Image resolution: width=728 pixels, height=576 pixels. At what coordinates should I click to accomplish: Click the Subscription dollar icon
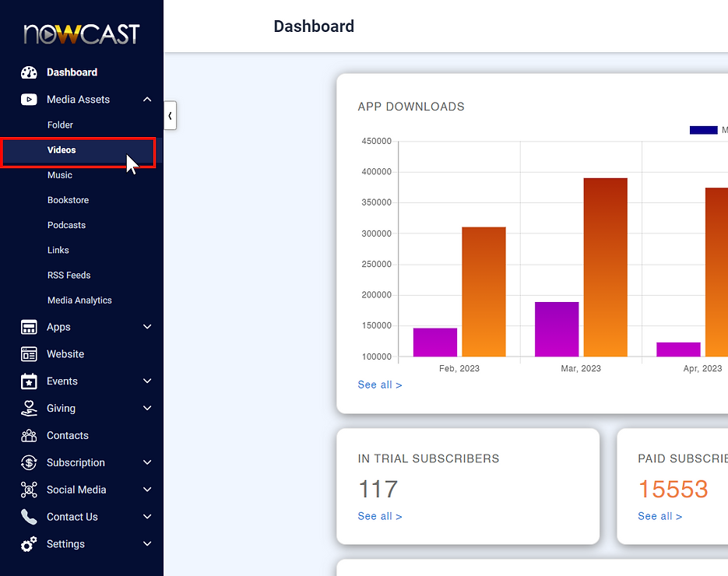coord(29,463)
